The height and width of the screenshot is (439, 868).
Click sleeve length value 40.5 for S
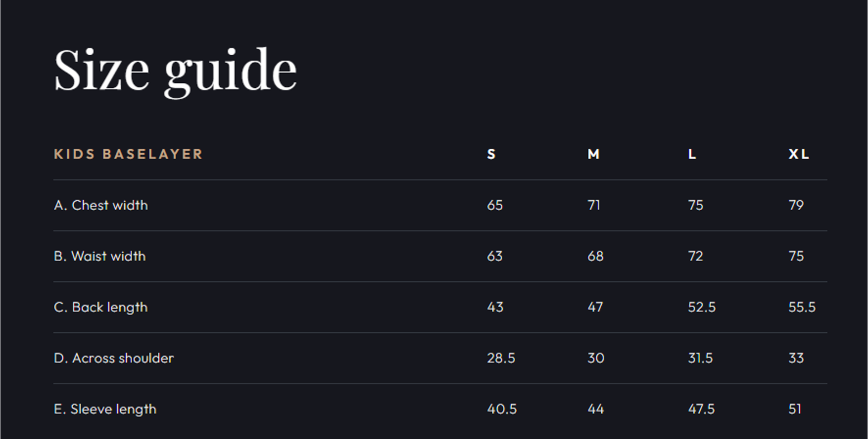point(502,409)
